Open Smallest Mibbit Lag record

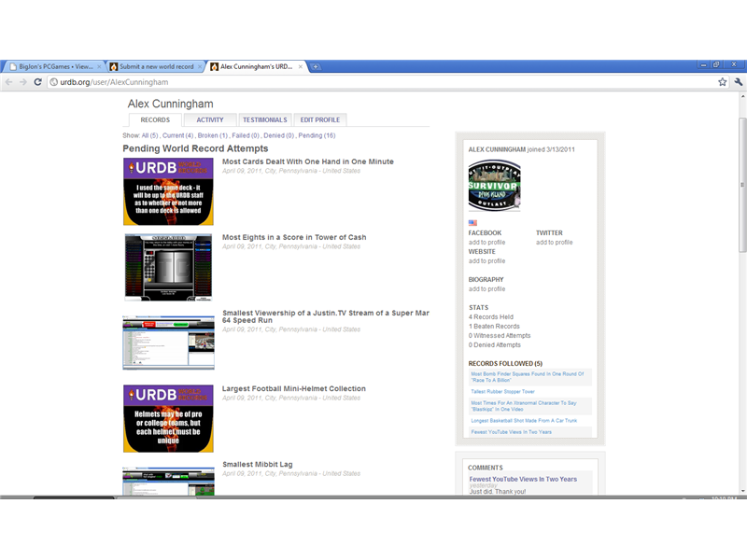tap(258, 464)
